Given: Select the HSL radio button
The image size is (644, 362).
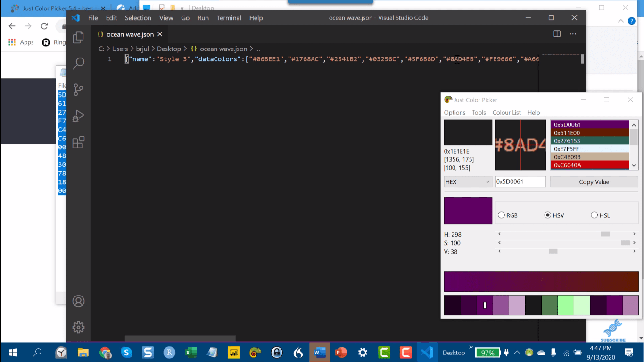Looking at the screenshot, I should 594,215.
